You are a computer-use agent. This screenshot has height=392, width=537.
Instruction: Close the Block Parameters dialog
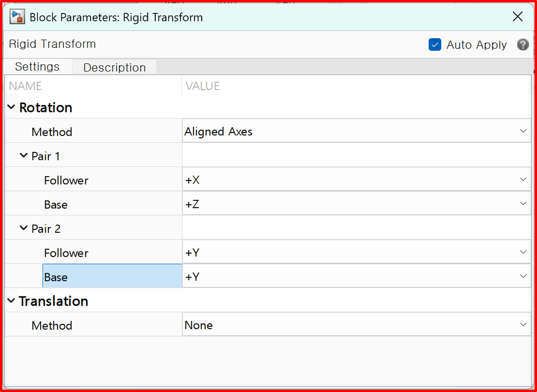tap(517, 17)
